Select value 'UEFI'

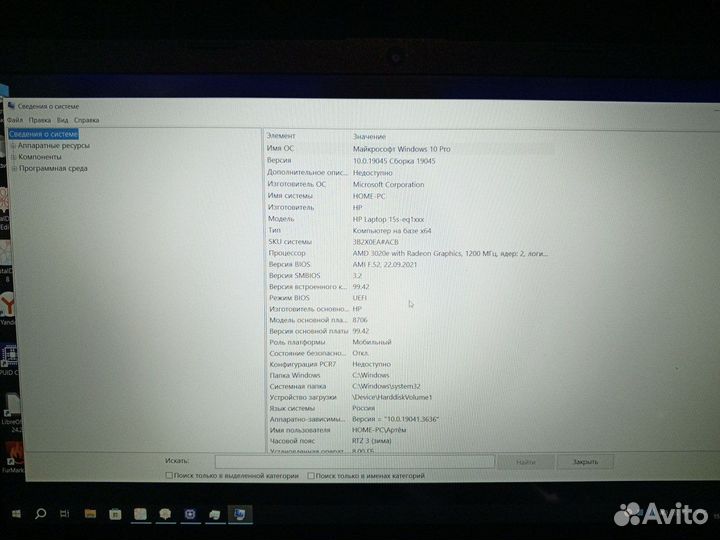tap(360, 298)
